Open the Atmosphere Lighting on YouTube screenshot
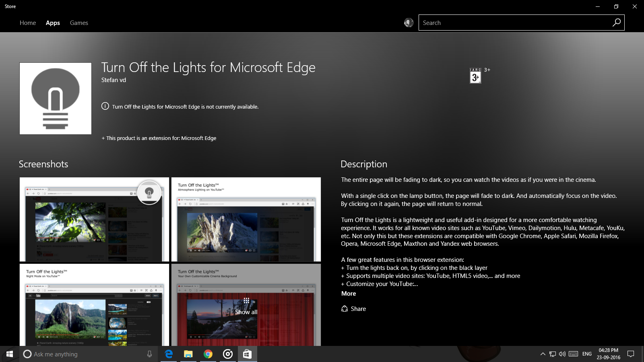Image resolution: width=644 pixels, height=362 pixels. click(246, 220)
